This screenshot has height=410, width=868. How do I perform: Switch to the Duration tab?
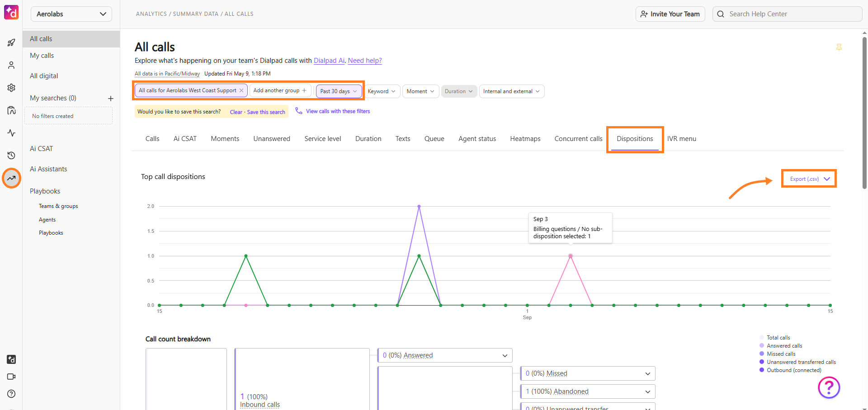pyautogui.click(x=368, y=139)
